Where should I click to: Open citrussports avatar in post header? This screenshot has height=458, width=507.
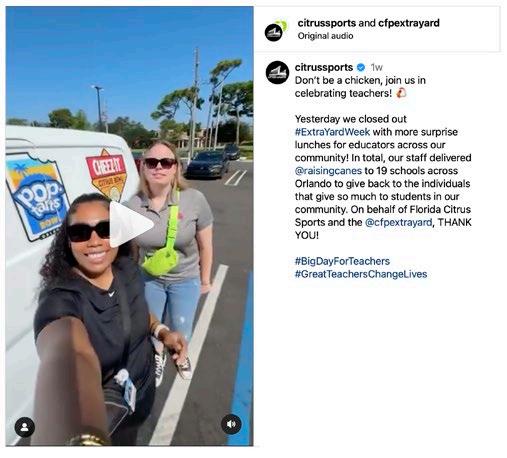point(275,30)
